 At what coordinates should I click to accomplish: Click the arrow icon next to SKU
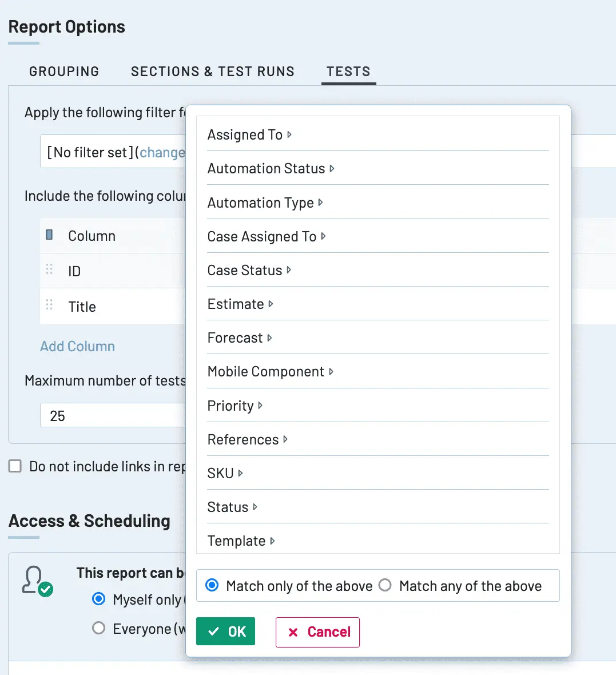point(240,473)
